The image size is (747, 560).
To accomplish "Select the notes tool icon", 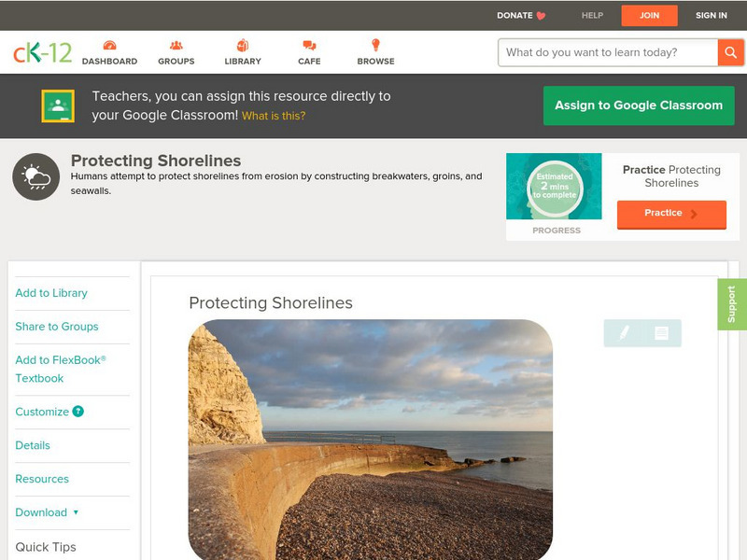I will coord(661,333).
